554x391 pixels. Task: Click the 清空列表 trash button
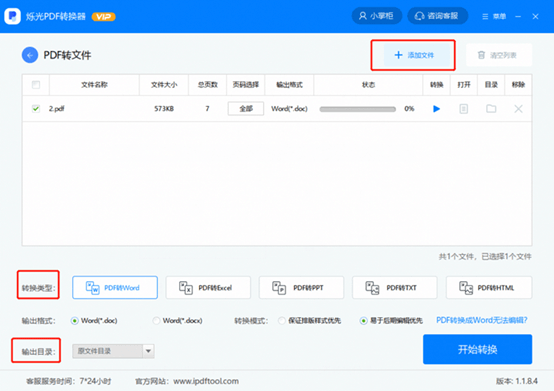point(499,55)
